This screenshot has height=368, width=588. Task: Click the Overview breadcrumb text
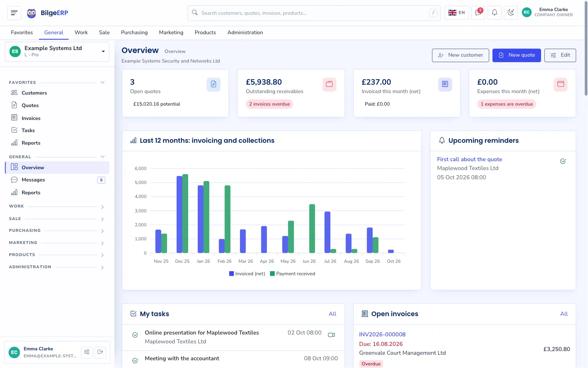point(175,52)
